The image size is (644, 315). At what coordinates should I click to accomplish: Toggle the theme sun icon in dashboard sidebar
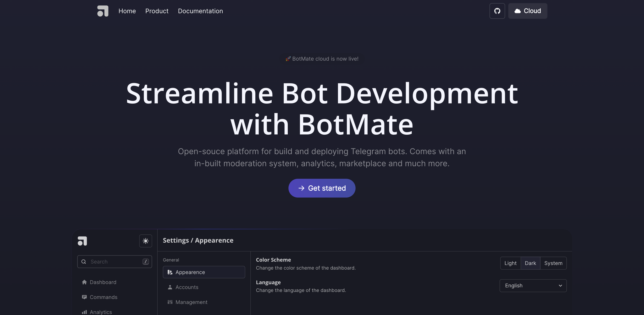[x=146, y=241]
